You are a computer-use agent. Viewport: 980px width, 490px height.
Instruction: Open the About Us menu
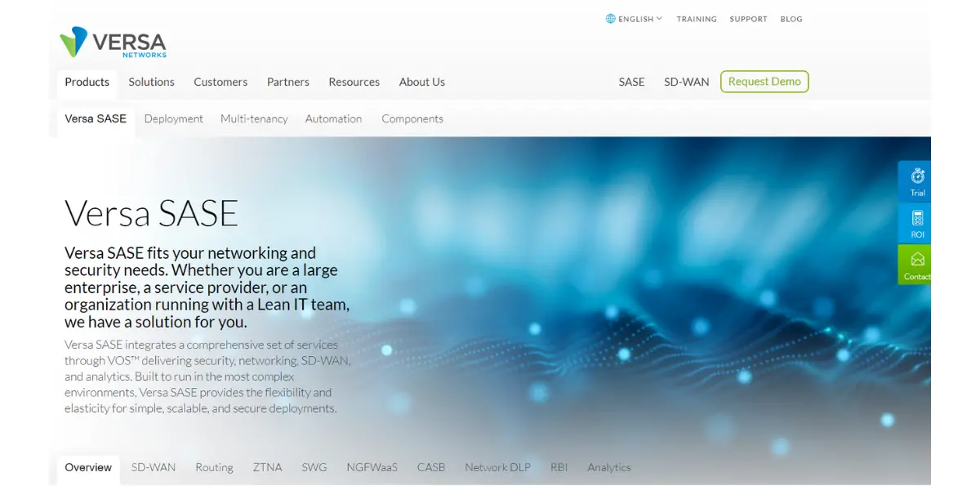click(422, 82)
